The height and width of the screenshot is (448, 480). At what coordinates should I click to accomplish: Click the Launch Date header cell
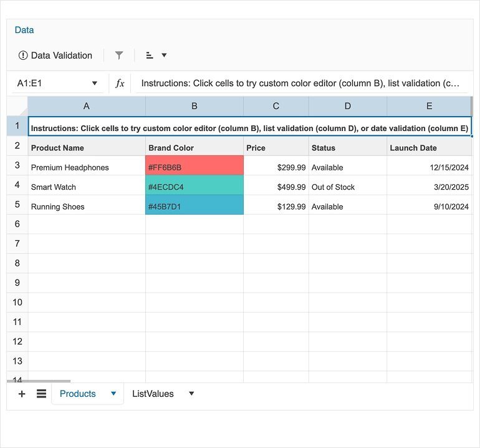[429, 146]
